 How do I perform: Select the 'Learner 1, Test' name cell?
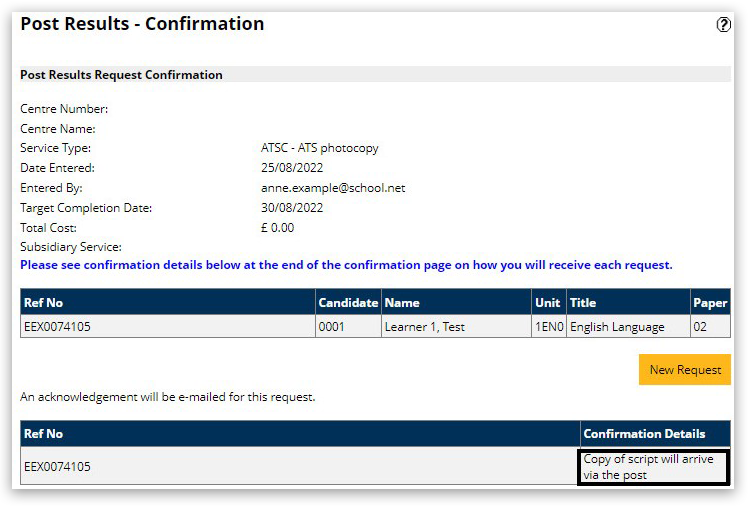(x=424, y=327)
